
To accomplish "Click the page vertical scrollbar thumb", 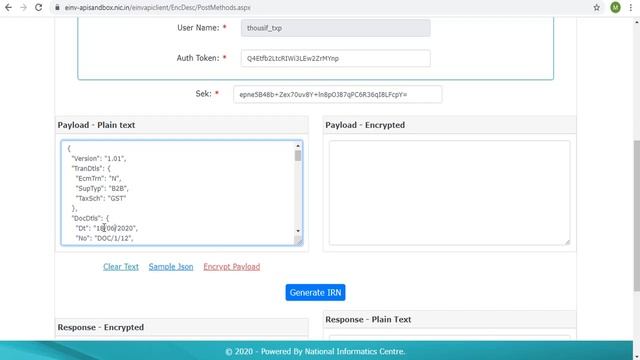I will coord(636,216).
